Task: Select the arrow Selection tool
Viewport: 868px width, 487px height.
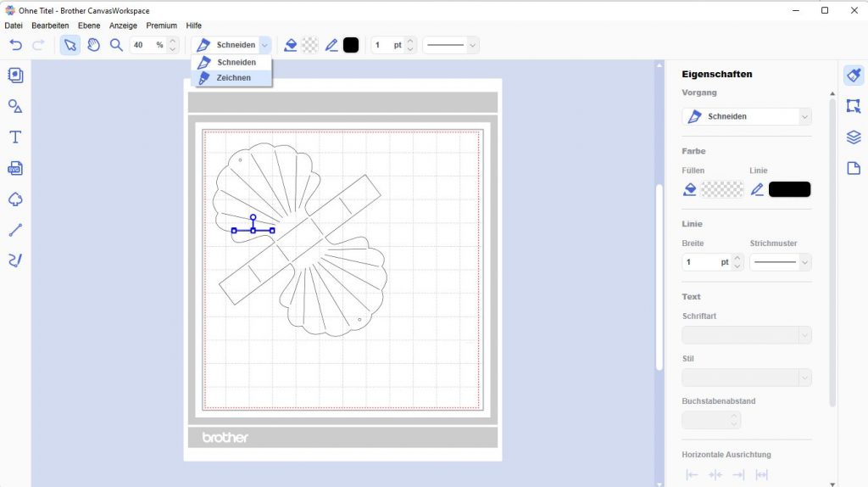Action: [70, 45]
